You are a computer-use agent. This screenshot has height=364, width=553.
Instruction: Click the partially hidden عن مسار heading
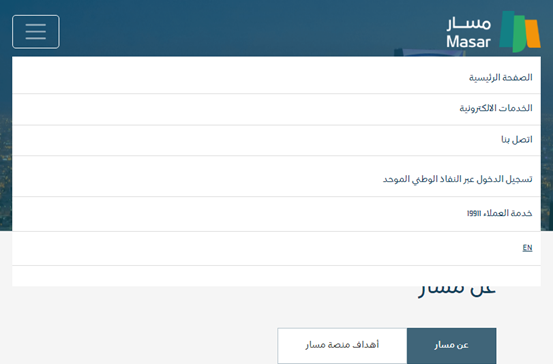(x=457, y=292)
